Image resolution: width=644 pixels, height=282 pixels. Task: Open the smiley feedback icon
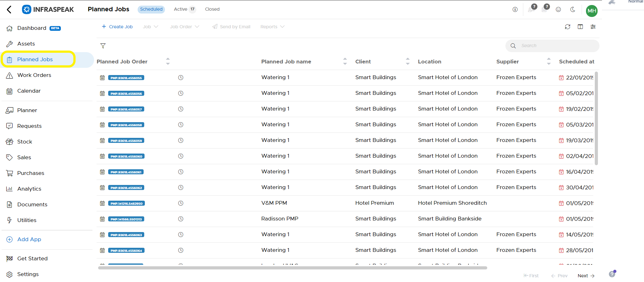pyautogui.click(x=558, y=9)
